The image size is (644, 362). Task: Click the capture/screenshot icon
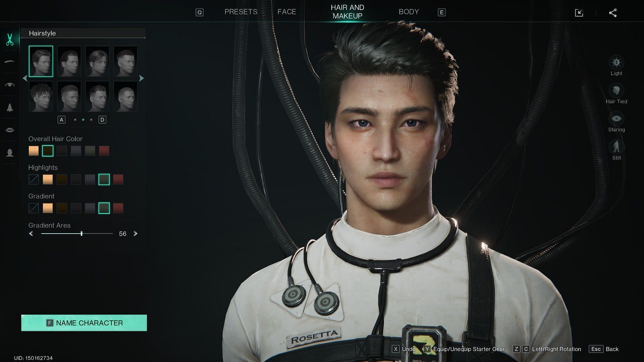click(579, 12)
